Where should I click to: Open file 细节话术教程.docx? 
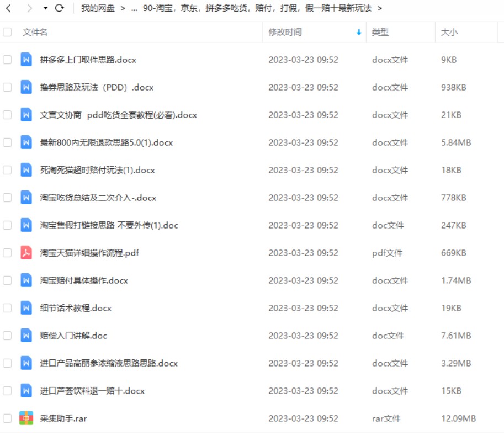click(x=76, y=308)
